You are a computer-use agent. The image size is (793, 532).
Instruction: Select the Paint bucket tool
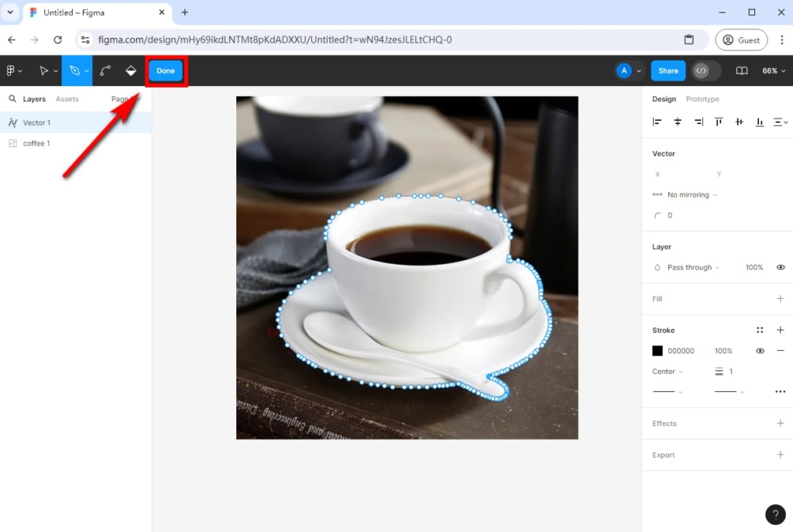coord(130,70)
